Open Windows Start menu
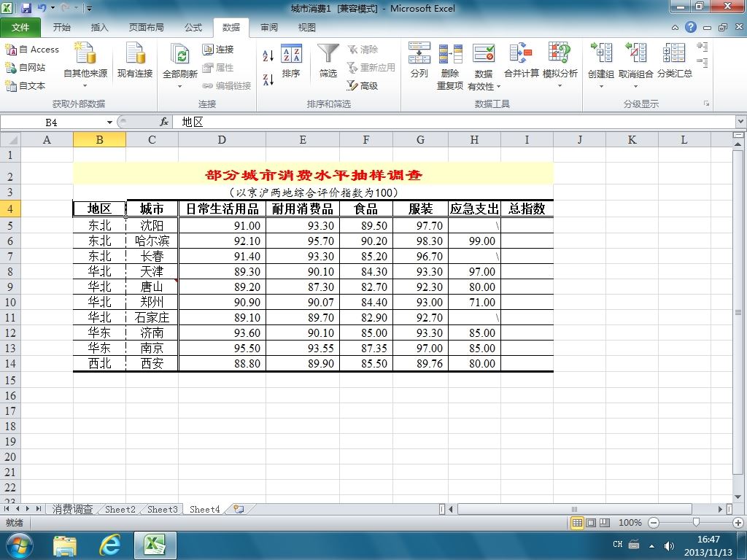Viewport: 747px width, 560px height. coord(19,545)
